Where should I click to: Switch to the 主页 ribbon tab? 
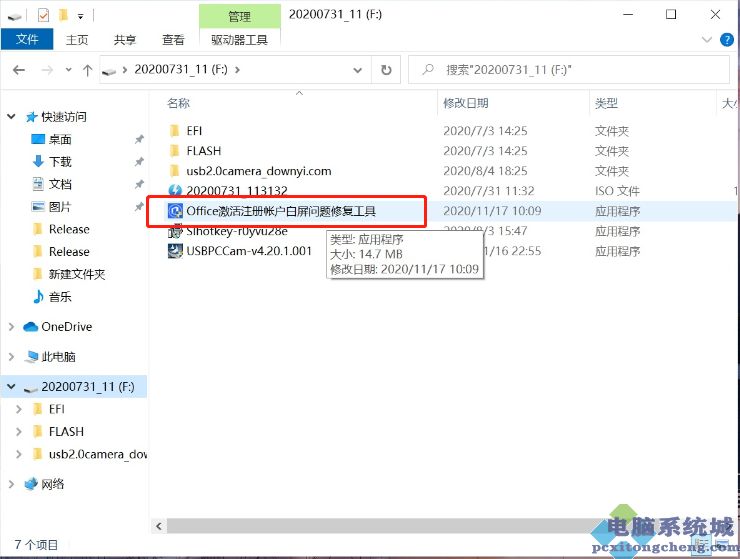77,40
